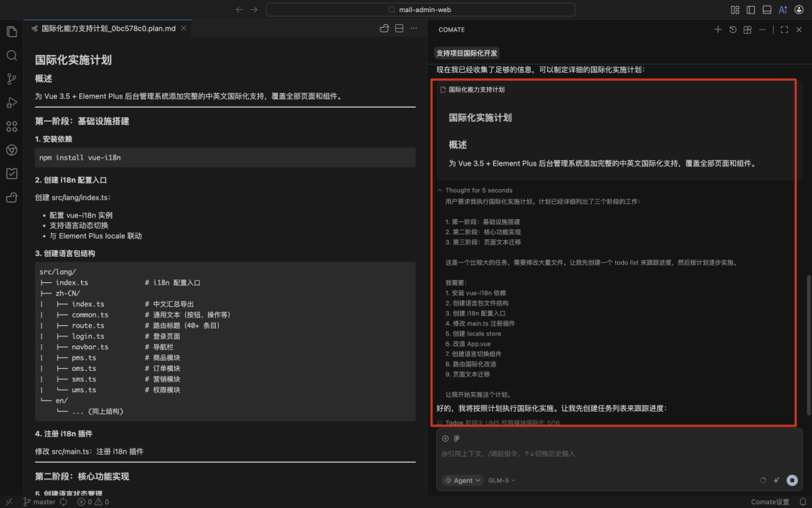Open the checklist task icon in activity bar
Screen dimensions: 812x508
click(x=11, y=174)
